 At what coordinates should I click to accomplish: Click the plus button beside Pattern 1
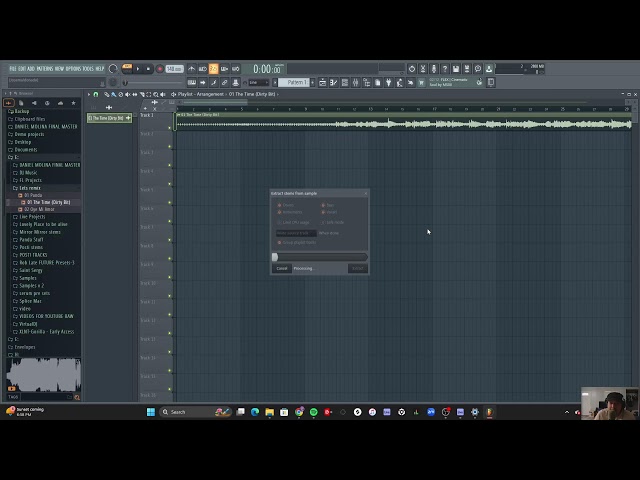pos(313,82)
